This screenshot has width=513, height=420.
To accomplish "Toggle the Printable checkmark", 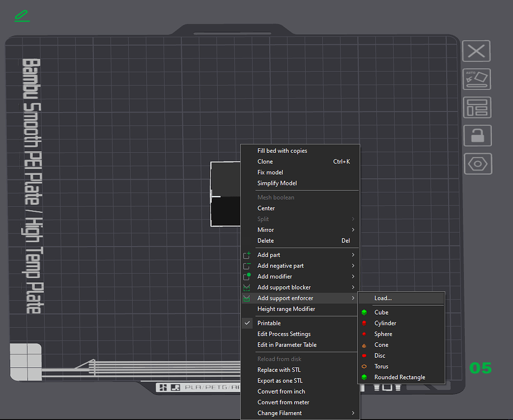I will (x=248, y=323).
